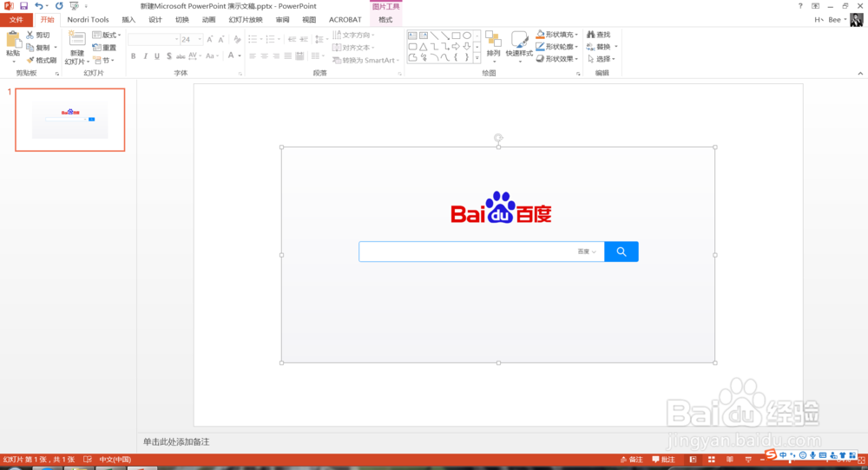Screen dimensions: 868x470
Task: Open Comments (批注) in status bar
Action: [664, 460]
